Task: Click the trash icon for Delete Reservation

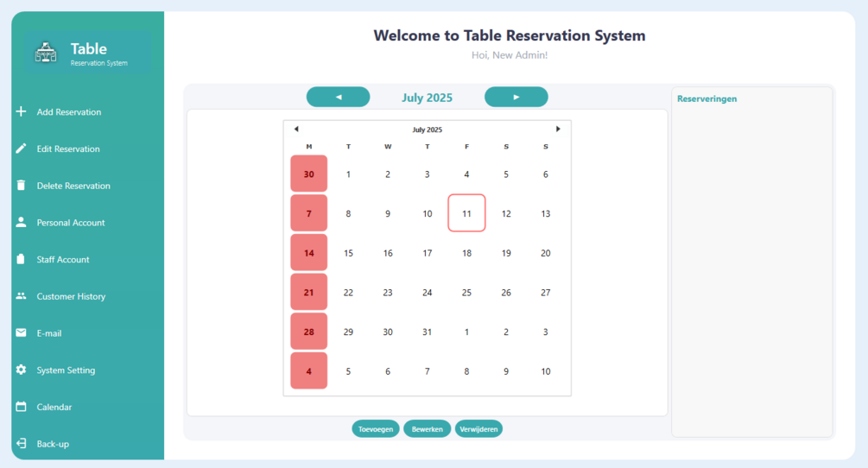Action: coord(21,186)
